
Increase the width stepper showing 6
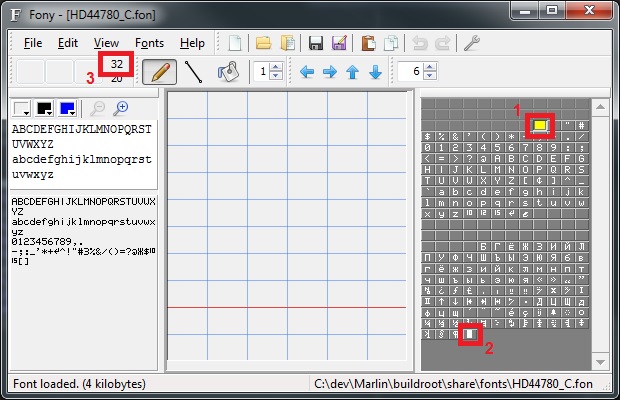430,67
